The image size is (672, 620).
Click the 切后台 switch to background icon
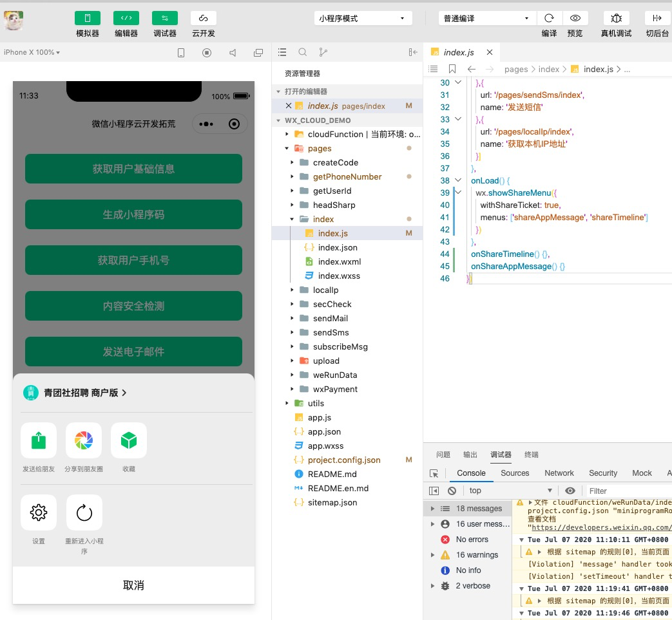657,18
